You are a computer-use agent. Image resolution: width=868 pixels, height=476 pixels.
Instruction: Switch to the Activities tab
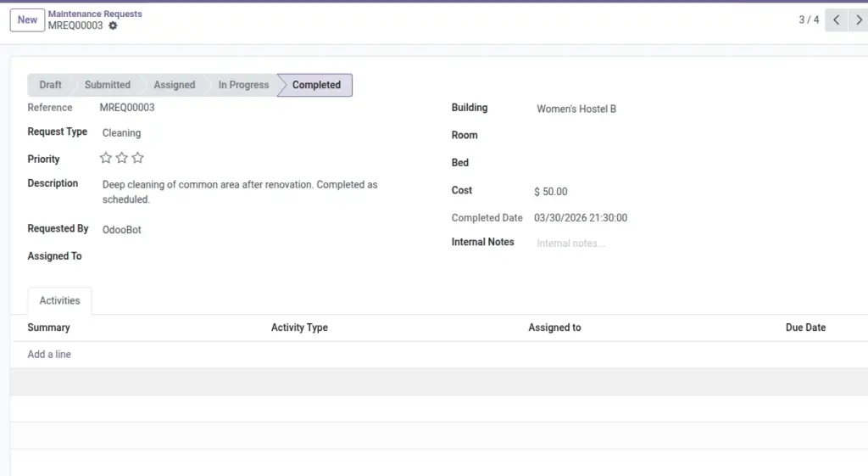(x=60, y=300)
